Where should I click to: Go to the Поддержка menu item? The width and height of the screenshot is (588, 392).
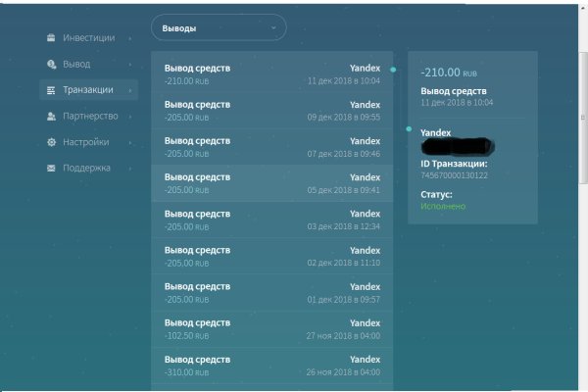pyautogui.click(x=85, y=168)
